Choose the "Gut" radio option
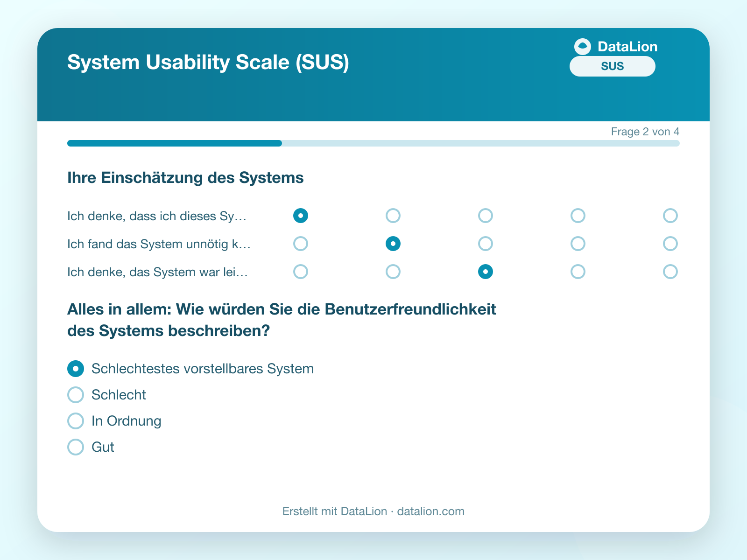Screen dimensions: 747x560 (x=76, y=447)
